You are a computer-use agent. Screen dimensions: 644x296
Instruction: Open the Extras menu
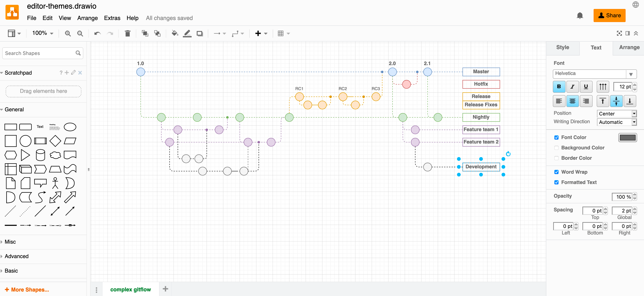112,18
